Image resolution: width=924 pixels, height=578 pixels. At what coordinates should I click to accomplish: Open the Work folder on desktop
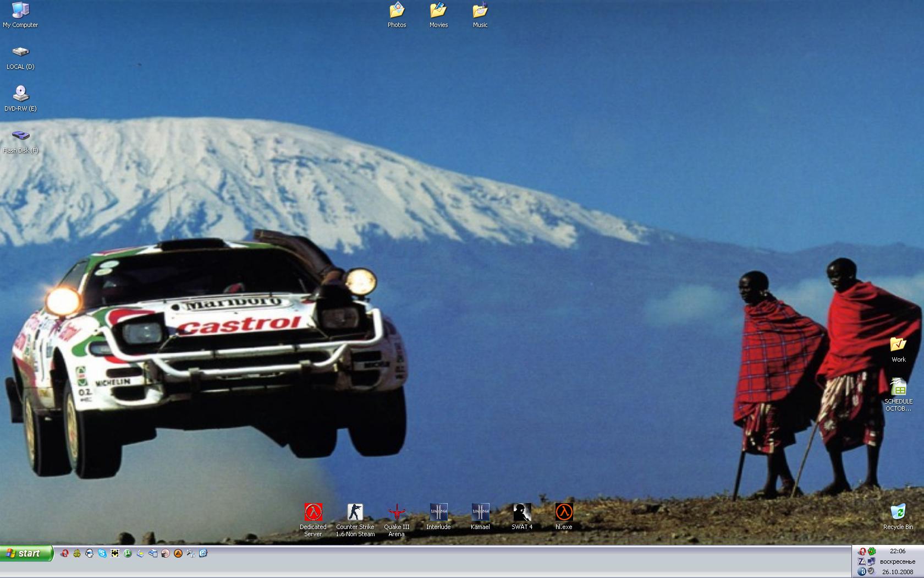(898, 350)
